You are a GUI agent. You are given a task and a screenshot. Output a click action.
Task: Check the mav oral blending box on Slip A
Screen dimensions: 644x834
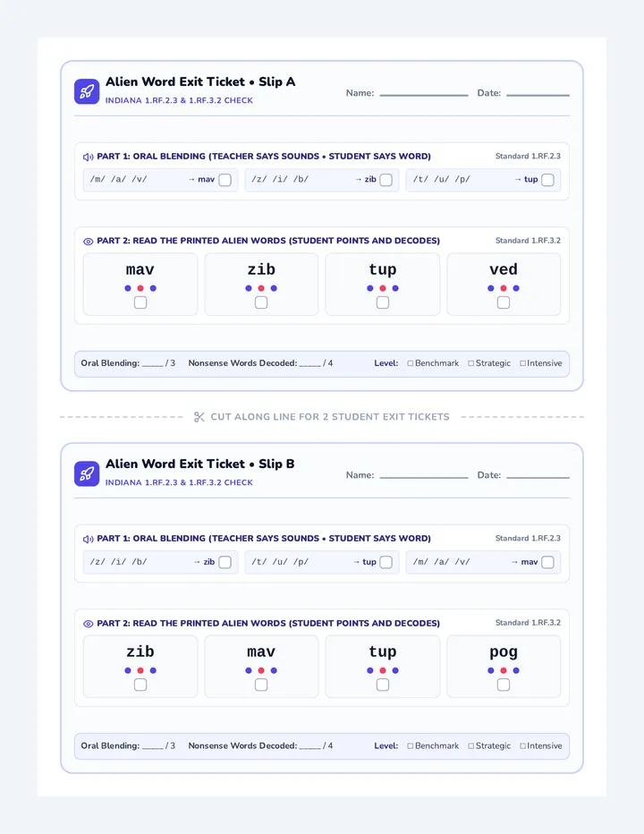click(x=225, y=180)
